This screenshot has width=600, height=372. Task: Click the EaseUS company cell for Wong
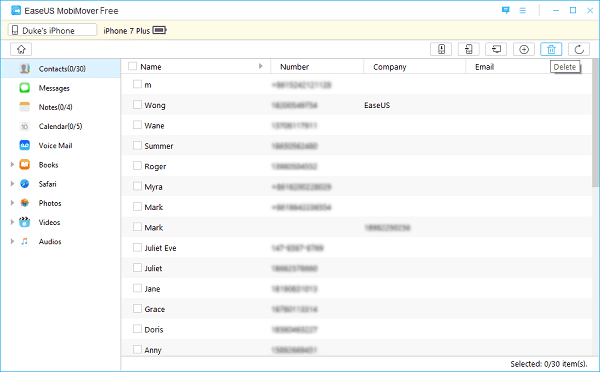click(377, 105)
